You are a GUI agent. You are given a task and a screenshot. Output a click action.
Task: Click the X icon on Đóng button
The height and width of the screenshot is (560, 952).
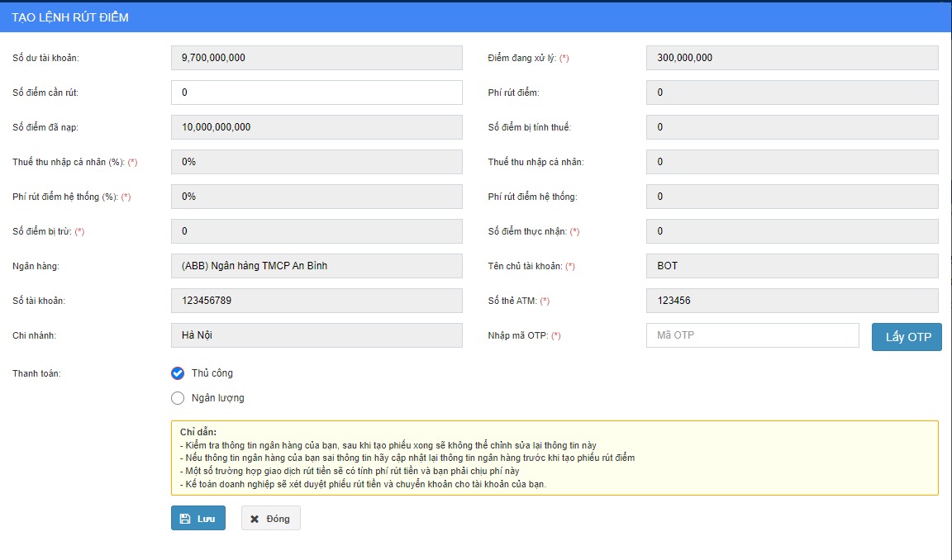[255, 519]
